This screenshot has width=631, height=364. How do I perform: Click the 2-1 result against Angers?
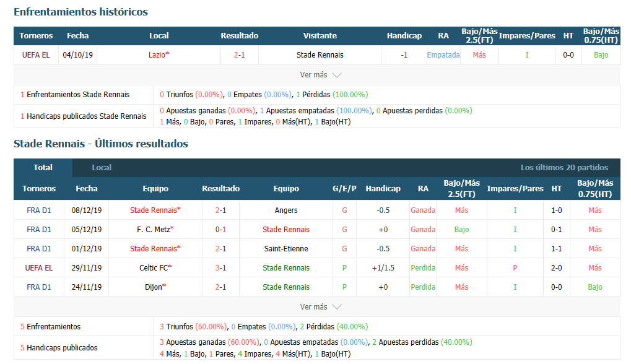pyautogui.click(x=220, y=210)
